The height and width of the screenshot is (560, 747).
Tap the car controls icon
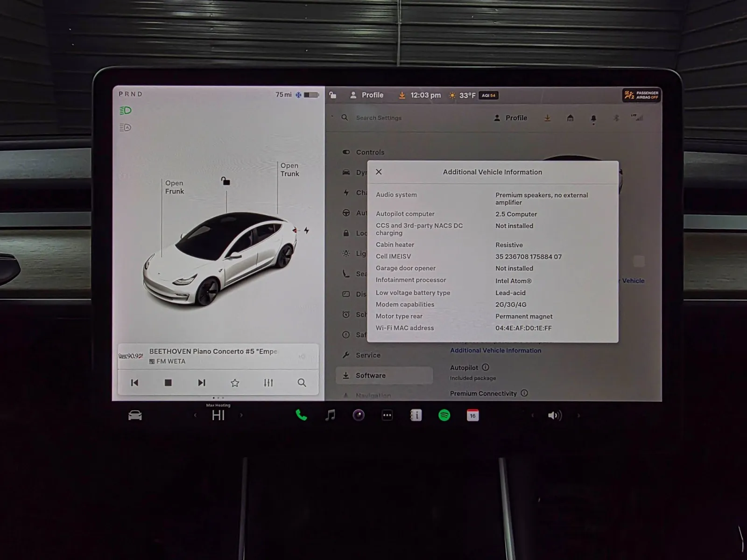click(135, 415)
